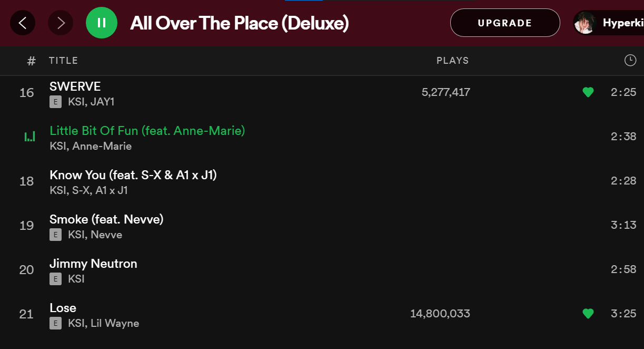The height and width of the screenshot is (349, 644).
Task: Open the JAY1 artist link
Action: click(102, 102)
